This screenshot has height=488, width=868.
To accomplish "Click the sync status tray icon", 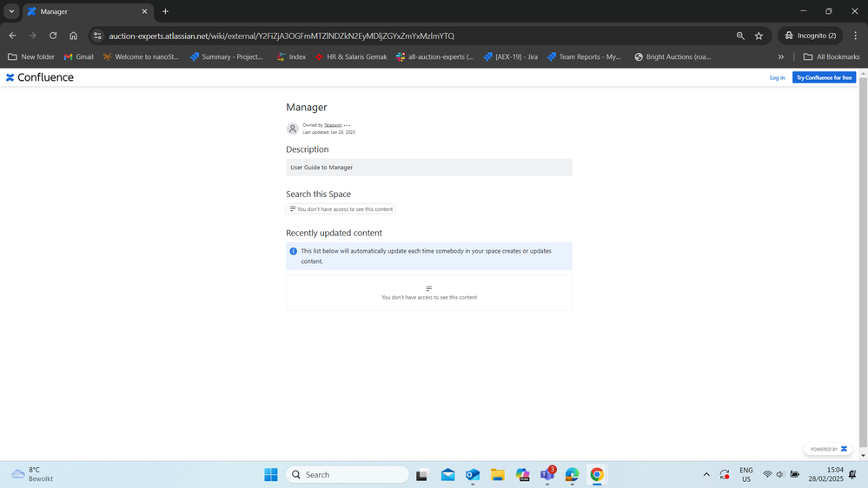I will 725,474.
